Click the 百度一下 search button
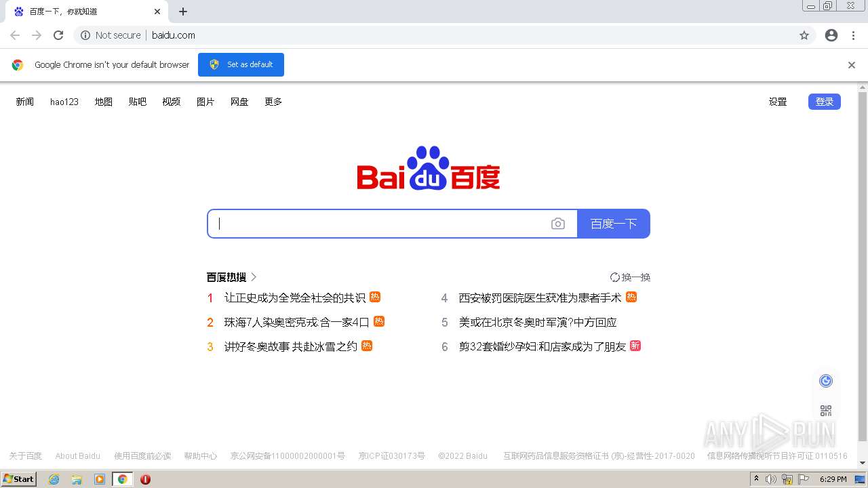The image size is (868, 488). click(614, 224)
